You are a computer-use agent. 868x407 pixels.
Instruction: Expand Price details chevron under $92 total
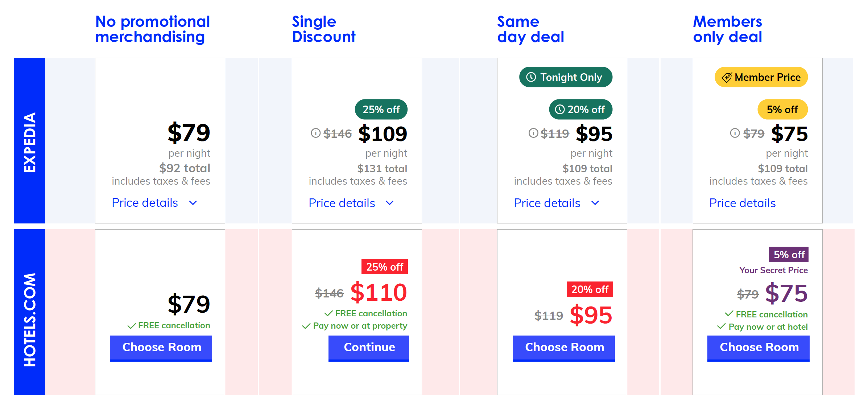click(193, 203)
